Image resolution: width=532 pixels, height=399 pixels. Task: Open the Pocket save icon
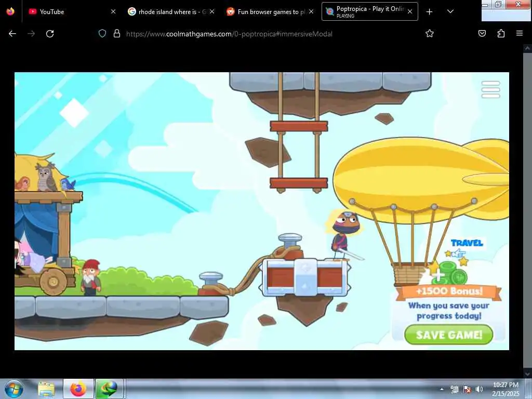click(x=482, y=34)
